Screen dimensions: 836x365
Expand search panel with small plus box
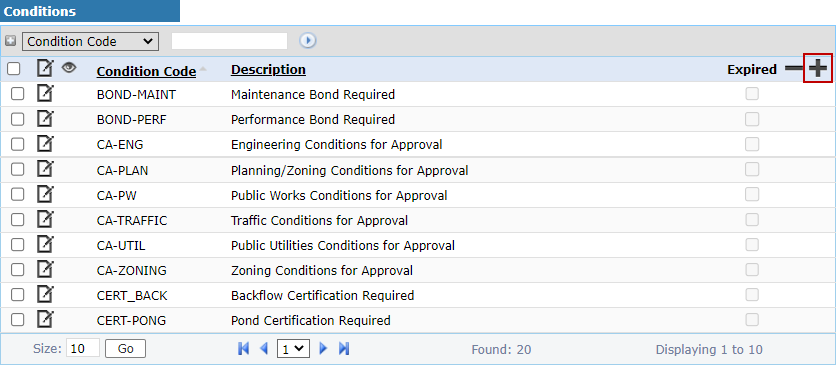(x=10, y=41)
